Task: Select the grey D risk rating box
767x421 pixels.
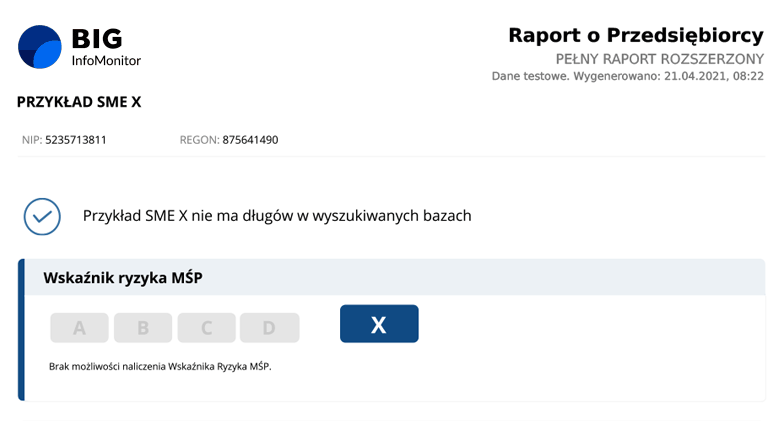Action: [x=269, y=328]
